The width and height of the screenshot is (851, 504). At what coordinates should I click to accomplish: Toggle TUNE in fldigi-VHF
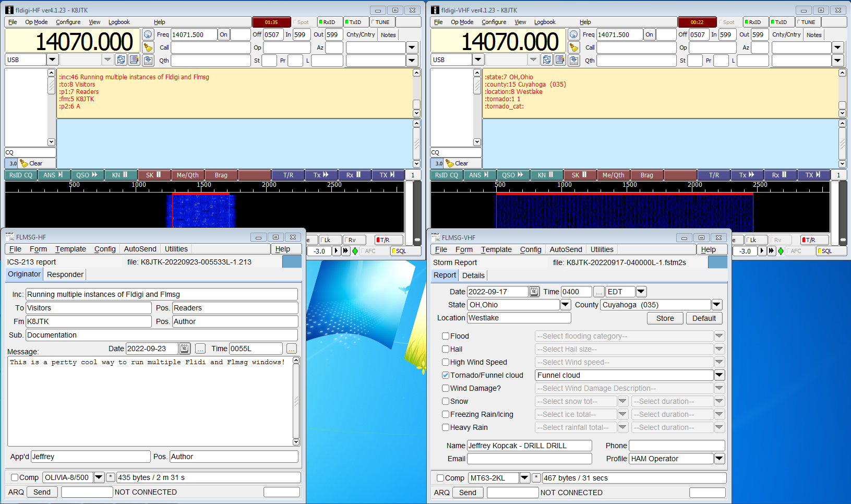point(808,22)
